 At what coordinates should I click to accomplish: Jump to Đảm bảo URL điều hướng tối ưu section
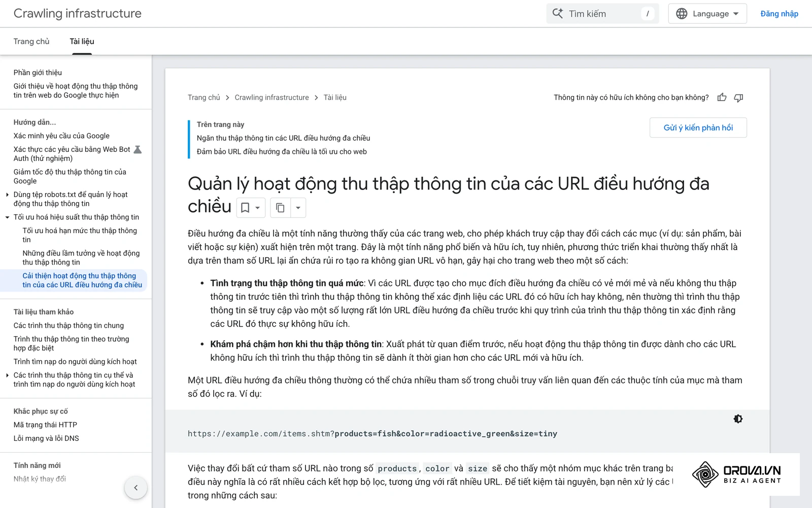pos(282,151)
